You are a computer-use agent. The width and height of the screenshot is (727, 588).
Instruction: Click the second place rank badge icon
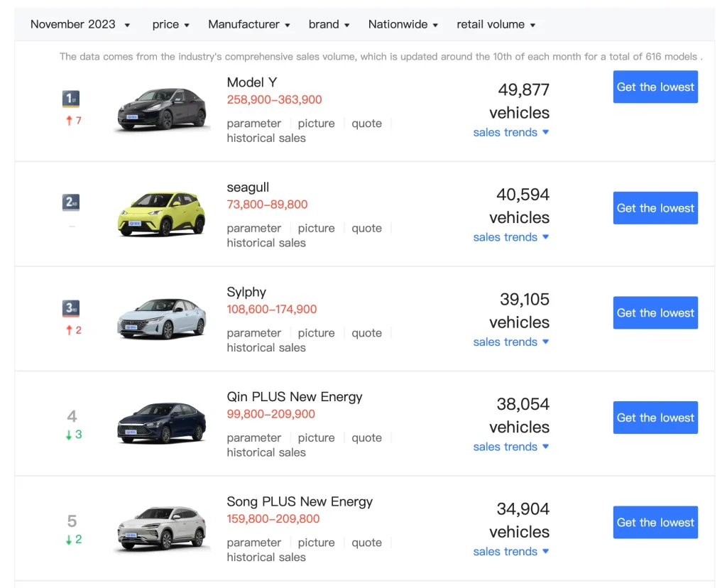[x=71, y=202]
